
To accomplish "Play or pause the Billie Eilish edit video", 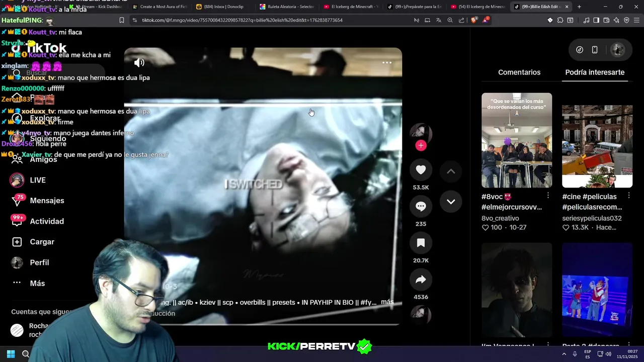I will (263, 186).
